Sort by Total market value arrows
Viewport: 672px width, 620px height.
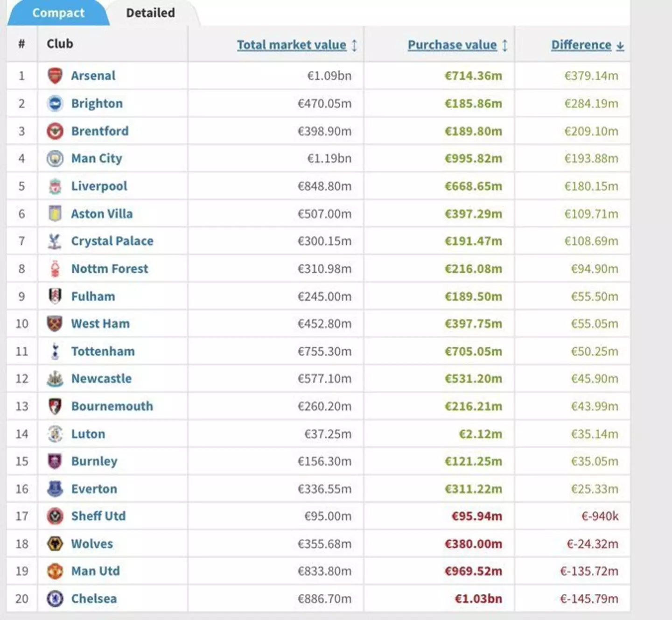355,45
